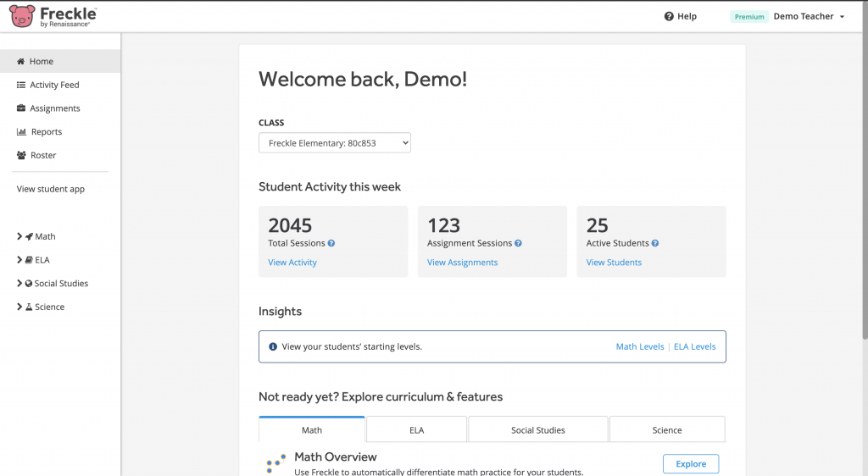Click the ELA book icon
This screenshot has width=868, height=476.
click(x=29, y=260)
